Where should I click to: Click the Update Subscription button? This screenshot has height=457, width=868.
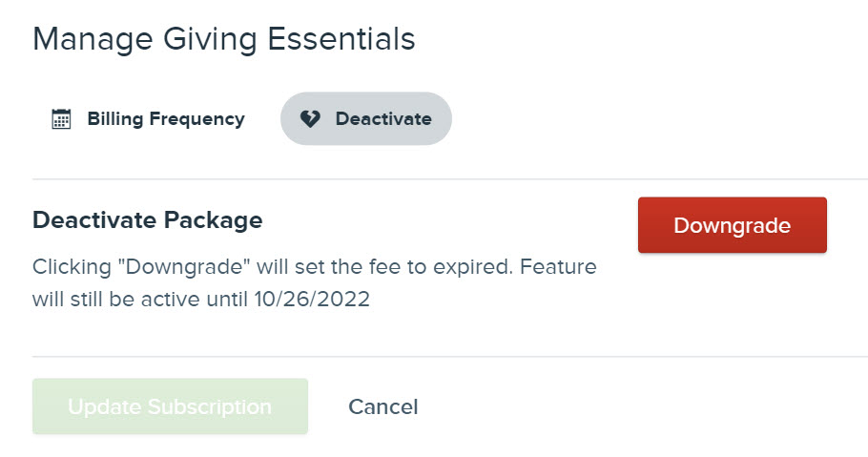tap(170, 406)
